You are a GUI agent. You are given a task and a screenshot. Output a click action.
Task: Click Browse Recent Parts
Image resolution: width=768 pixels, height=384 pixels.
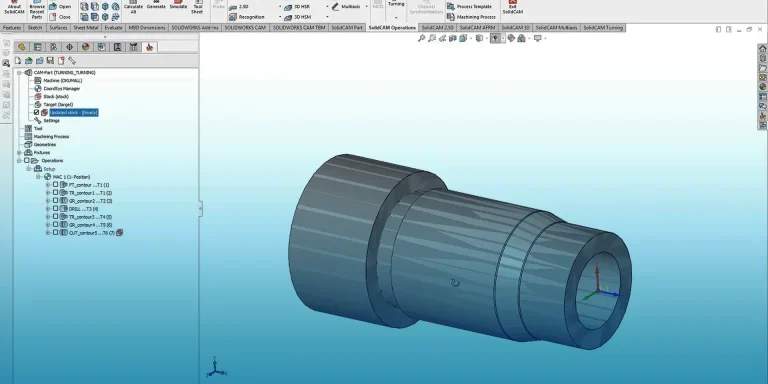[37, 10]
